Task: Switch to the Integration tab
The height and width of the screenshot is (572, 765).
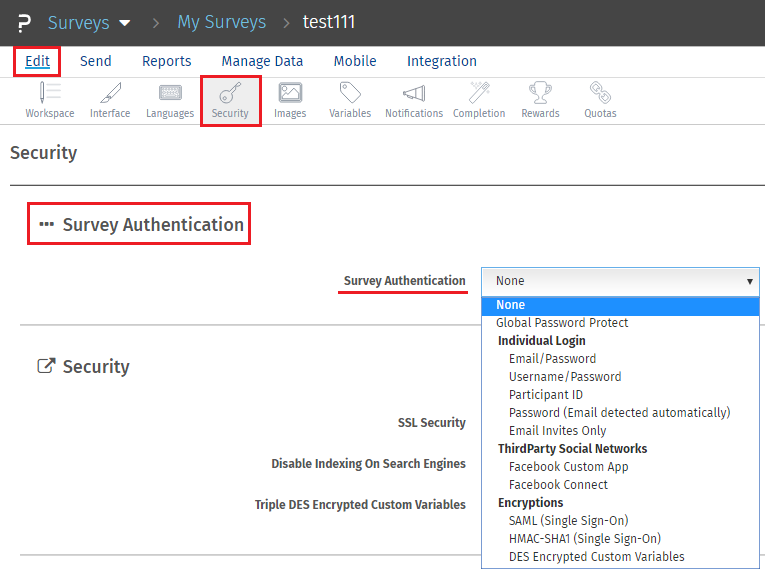Action: pos(442,61)
